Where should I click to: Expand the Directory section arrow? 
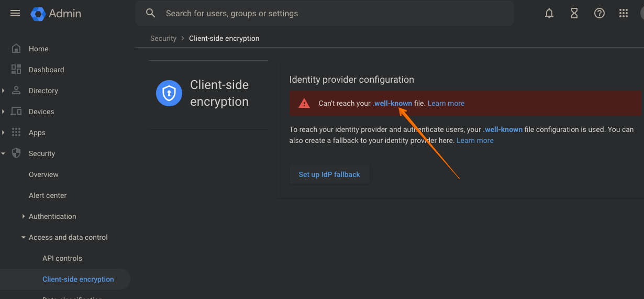(x=3, y=91)
